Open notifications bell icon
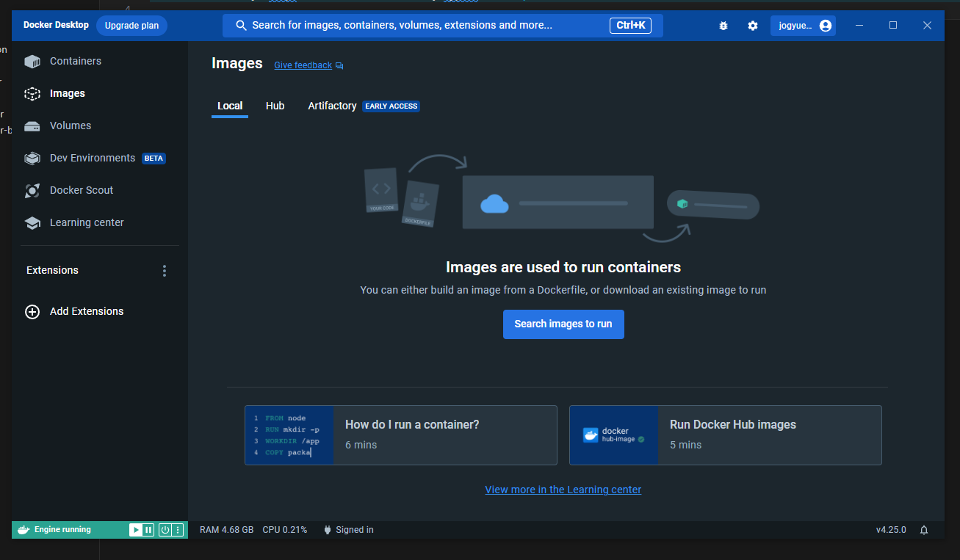Viewport: 960px width, 560px height. tap(924, 530)
